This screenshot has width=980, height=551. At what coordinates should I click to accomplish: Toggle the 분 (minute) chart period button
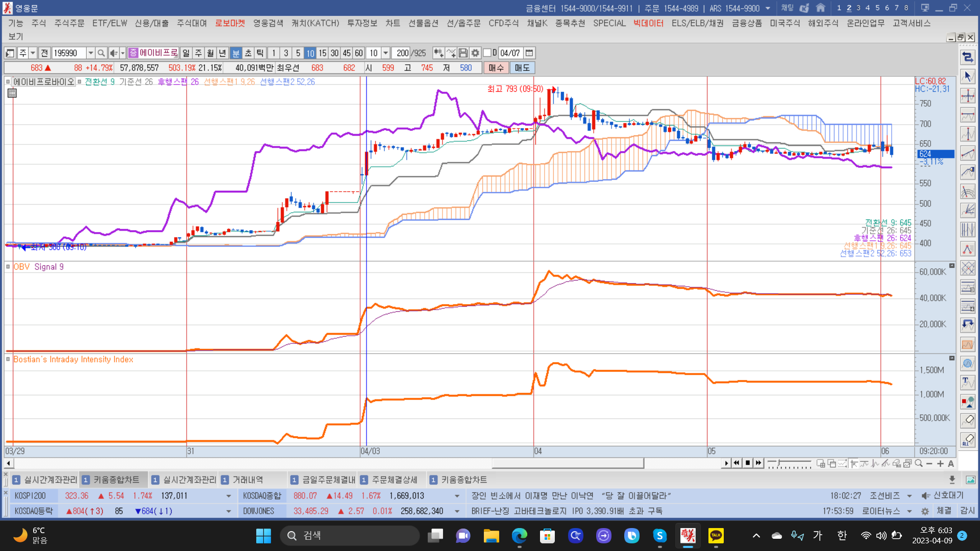click(236, 53)
